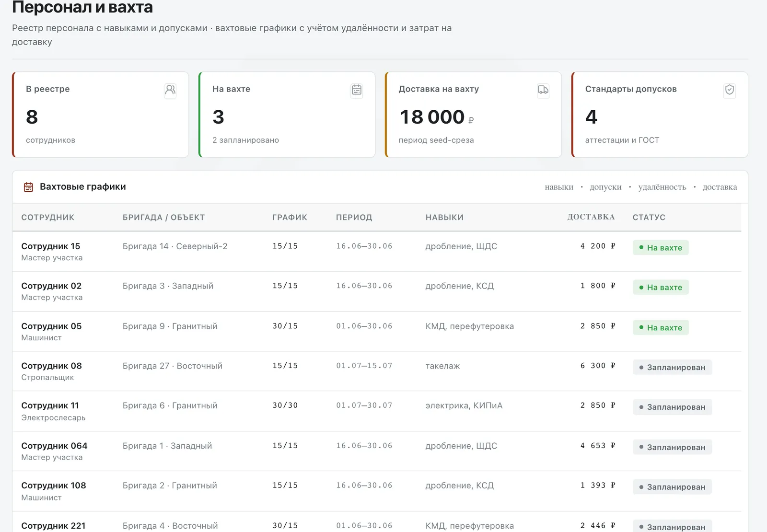The width and height of the screenshot is (767, 532).
Task: Sort table by СОТРУДНИК column header
Action: [48, 217]
